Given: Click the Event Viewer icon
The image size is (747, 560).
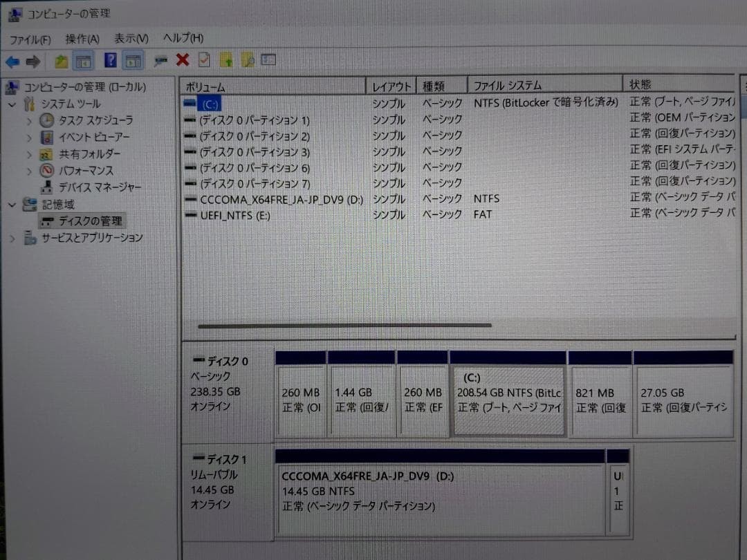Looking at the screenshot, I should (47, 137).
